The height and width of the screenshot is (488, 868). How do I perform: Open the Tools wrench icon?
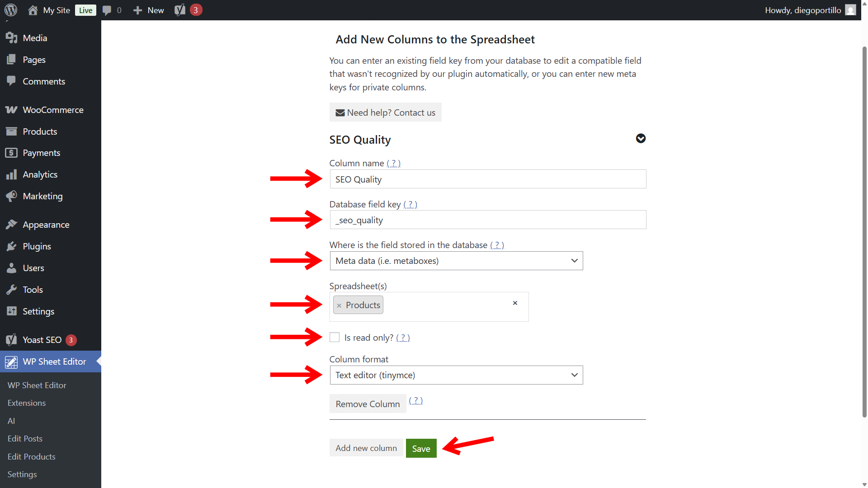[x=11, y=290]
